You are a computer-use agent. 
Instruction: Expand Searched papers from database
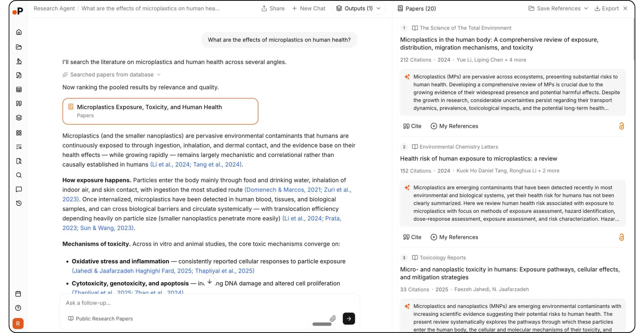pyautogui.click(x=111, y=75)
